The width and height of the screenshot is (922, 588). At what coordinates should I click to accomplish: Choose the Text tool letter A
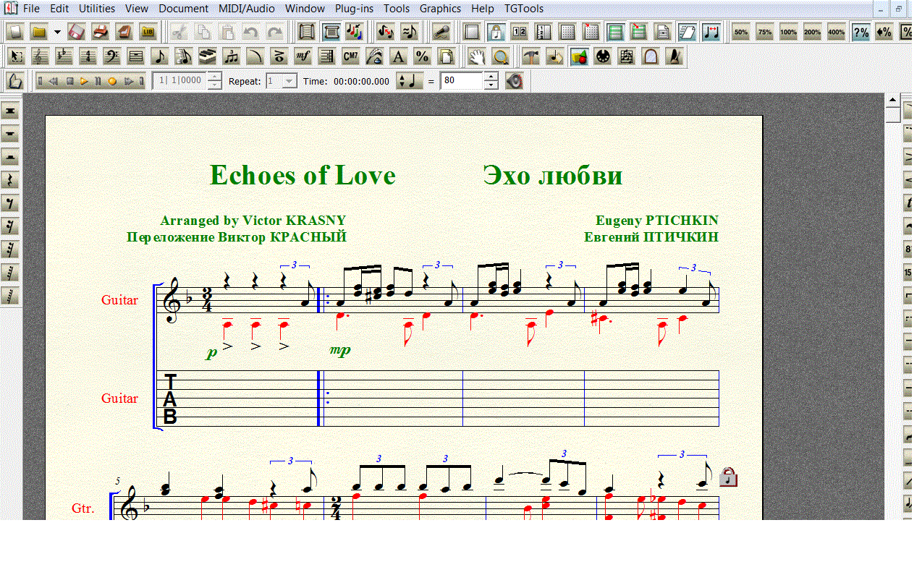(398, 56)
